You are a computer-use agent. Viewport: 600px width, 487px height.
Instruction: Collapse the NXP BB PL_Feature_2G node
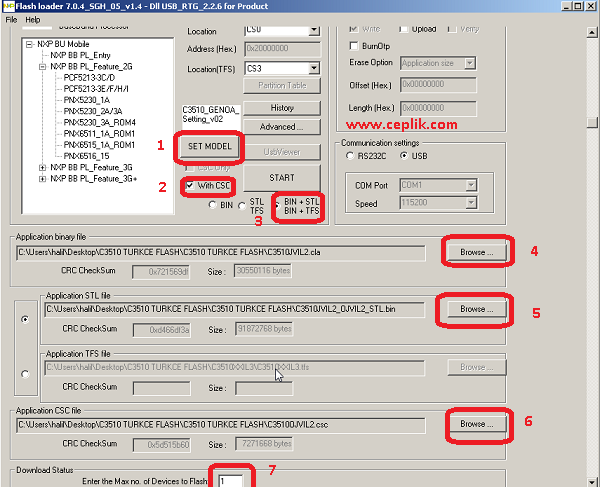[42, 67]
